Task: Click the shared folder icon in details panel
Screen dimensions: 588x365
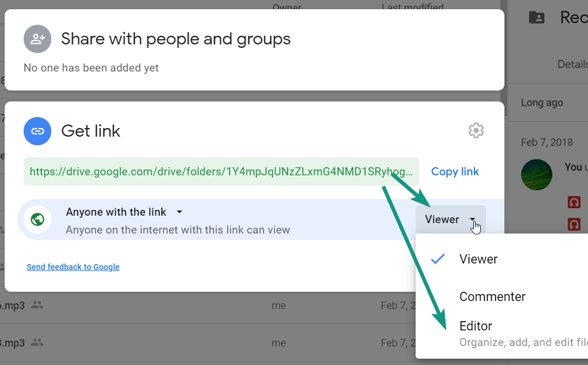Action: (x=536, y=17)
